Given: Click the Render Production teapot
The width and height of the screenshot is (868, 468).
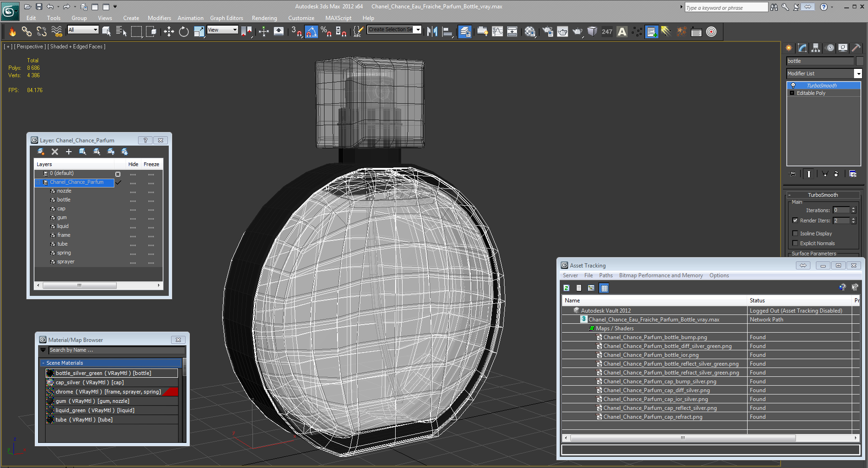Looking at the screenshot, I should 577,32.
